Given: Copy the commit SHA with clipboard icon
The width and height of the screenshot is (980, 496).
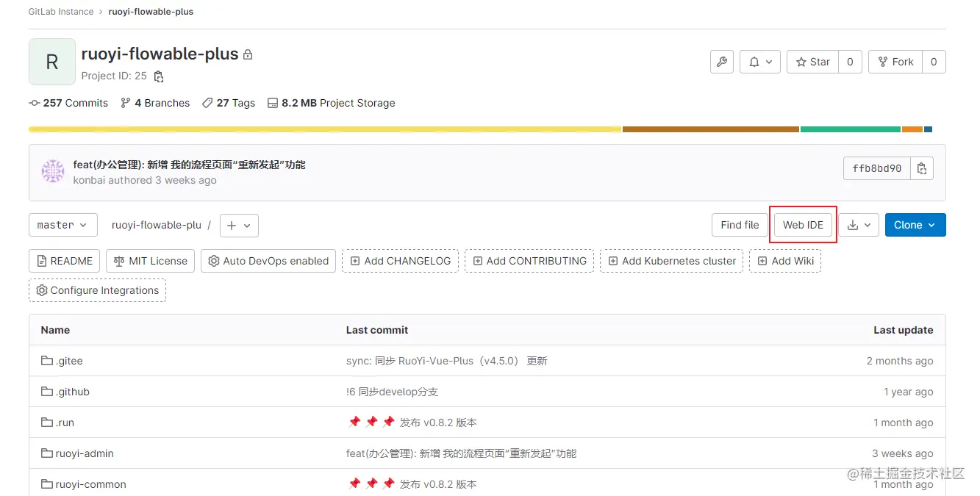Looking at the screenshot, I should pyautogui.click(x=922, y=168).
